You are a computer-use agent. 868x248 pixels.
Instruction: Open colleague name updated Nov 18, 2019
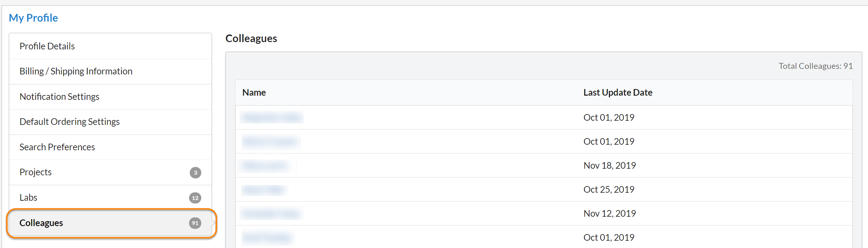pyautogui.click(x=265, y=166)
